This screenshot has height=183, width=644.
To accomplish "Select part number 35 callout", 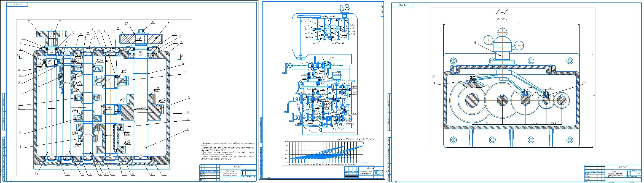I will [x=126, y=24].
